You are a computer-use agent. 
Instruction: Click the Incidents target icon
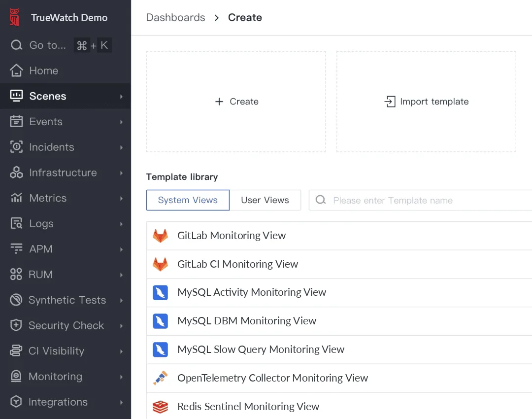(16, 147)
